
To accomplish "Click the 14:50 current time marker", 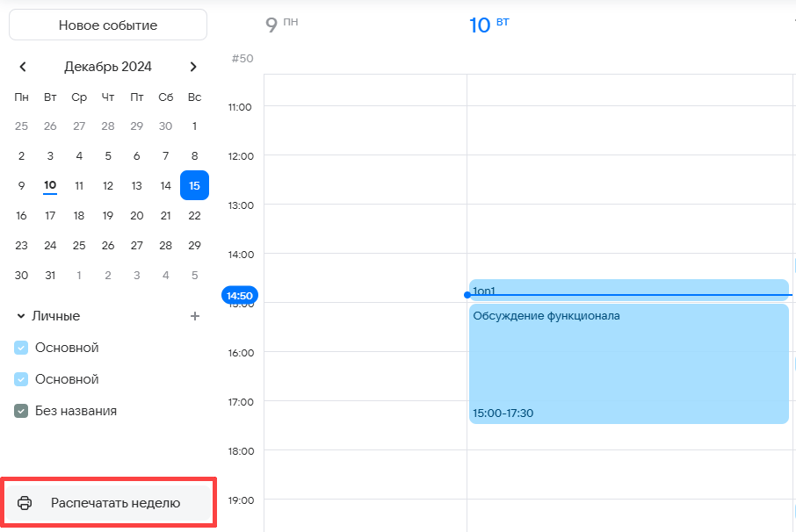I will (x=239, y=296).
